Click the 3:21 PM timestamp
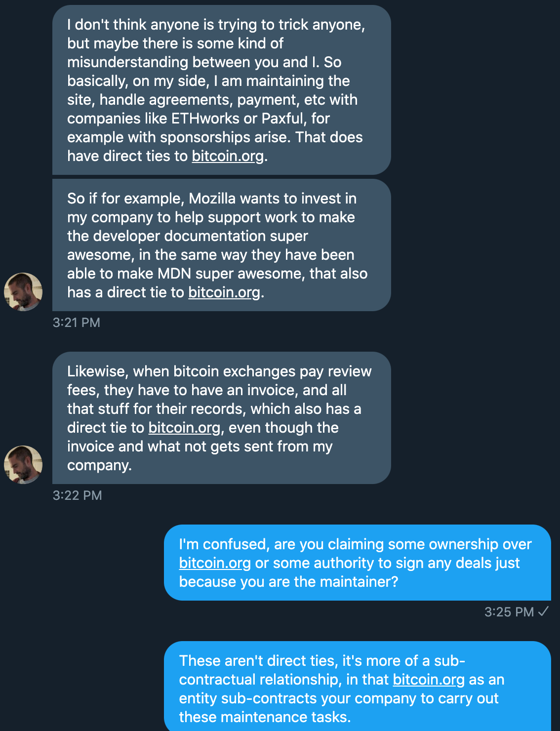The height and width of the screenshot is (731, 560). click(77, 322)
